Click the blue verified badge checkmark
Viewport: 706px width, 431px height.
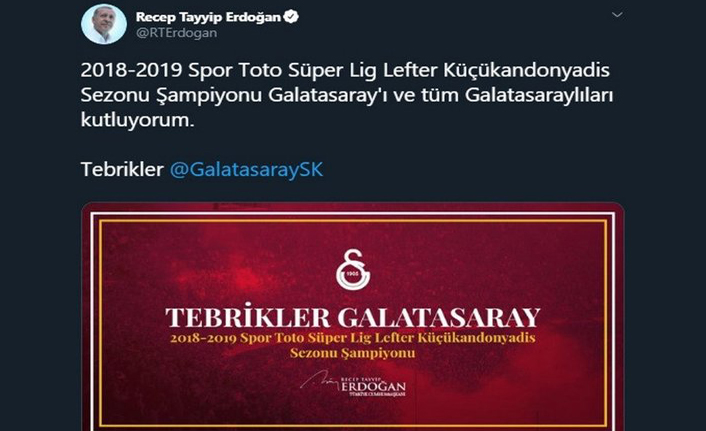coord(291,17)
